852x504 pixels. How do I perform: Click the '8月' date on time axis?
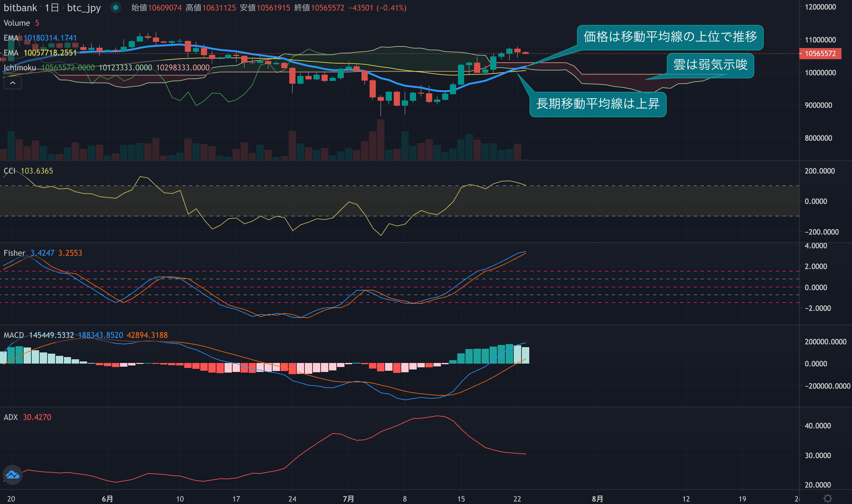(597, 498)
